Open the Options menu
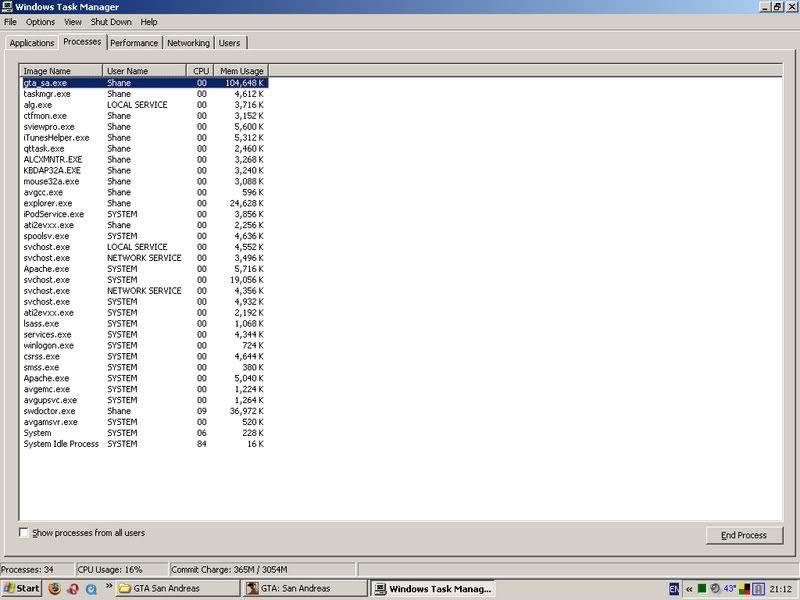The height and width of the screenshot is (600, 800). [41, 21]
